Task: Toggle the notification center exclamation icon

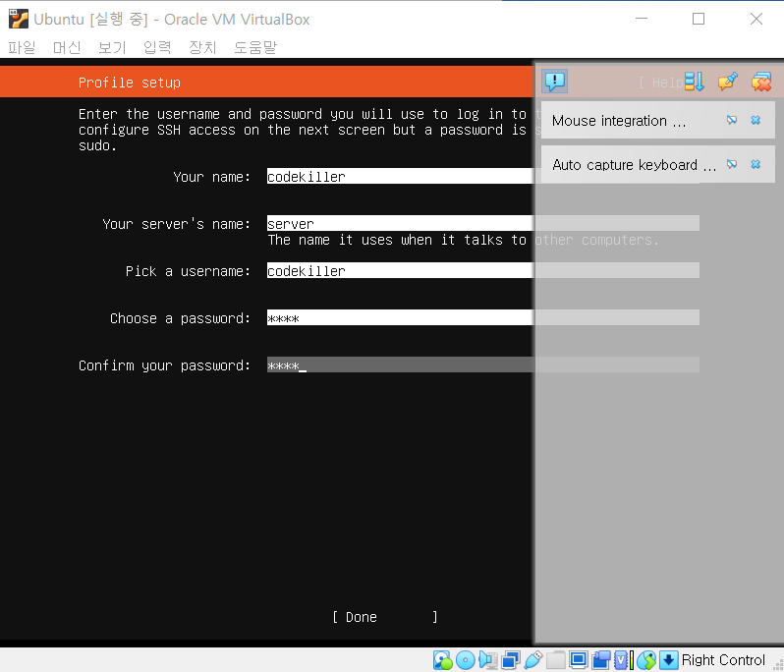Action: (554, 81)
